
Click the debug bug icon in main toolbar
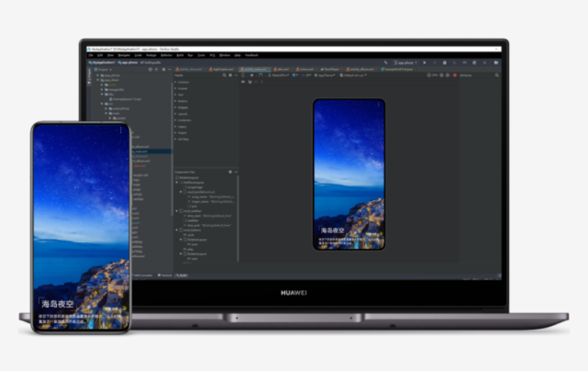click(445, 62)
